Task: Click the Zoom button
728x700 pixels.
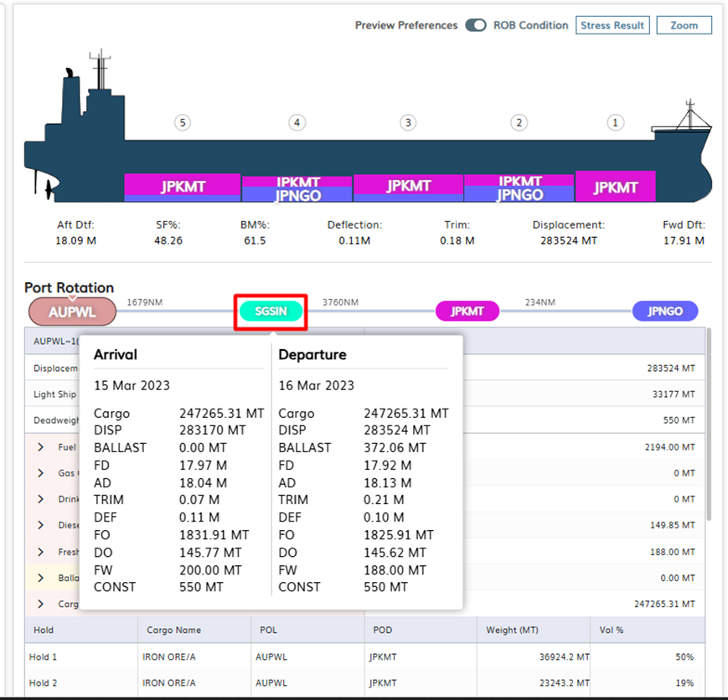Action: click(x=684, y=25)
